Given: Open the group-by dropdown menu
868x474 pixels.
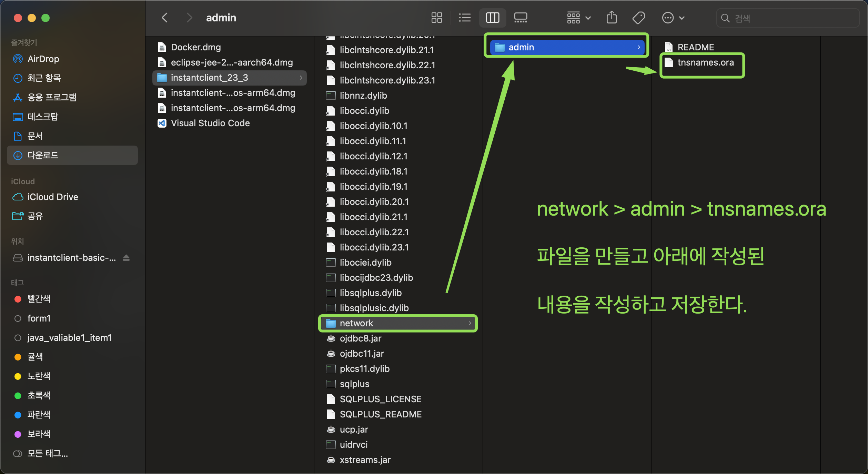Looking at the screenshot, I should (578, 18).
